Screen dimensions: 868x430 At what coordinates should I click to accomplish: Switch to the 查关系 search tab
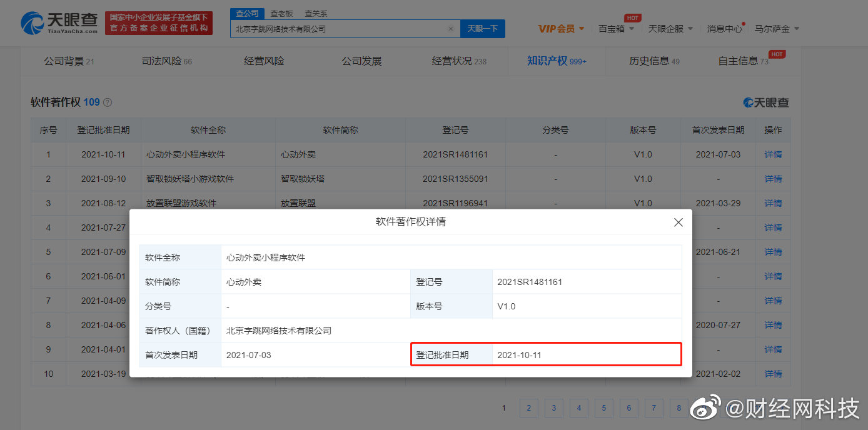316,14
